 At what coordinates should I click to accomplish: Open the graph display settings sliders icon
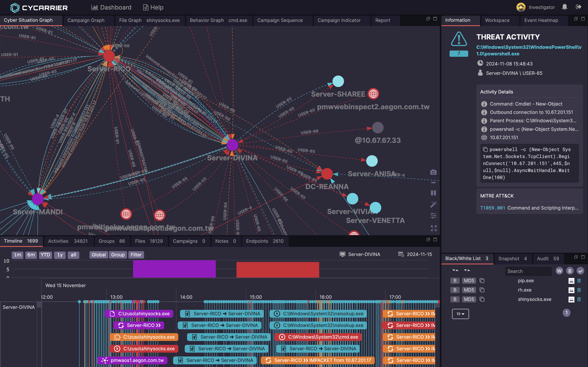433,216
